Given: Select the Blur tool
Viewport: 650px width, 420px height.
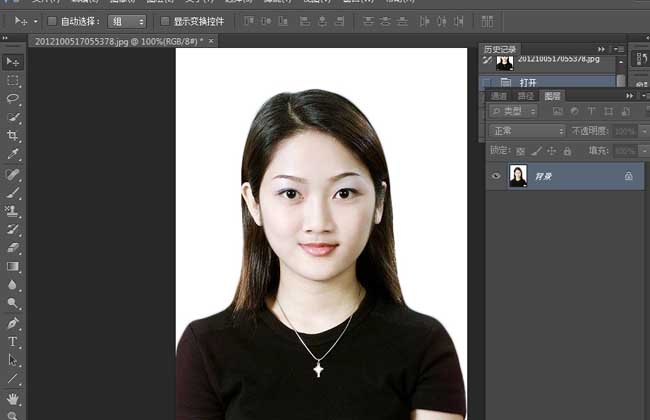Looking at the screenshot, I should click(13, 285).
